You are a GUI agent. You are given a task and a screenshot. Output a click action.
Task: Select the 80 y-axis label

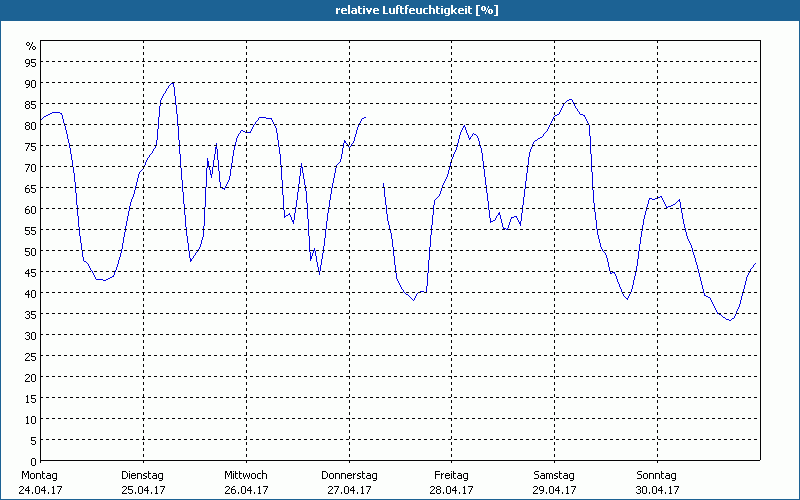pyautogui.click(x=31, y=125)
